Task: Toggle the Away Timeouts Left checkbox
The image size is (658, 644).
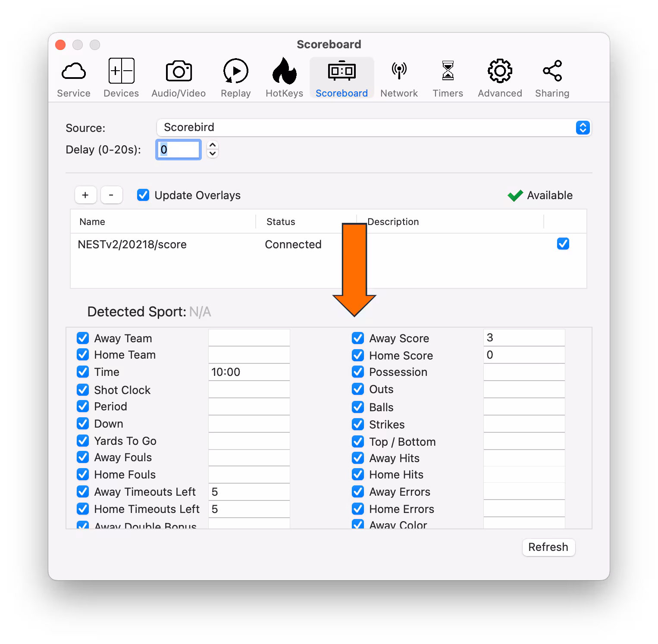Action: pos(83,491)
